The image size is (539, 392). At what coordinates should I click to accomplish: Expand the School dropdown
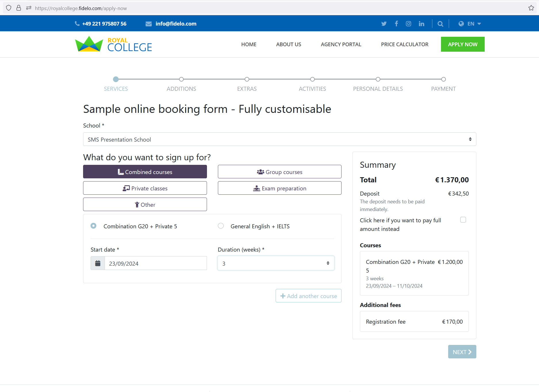[279, 139]
